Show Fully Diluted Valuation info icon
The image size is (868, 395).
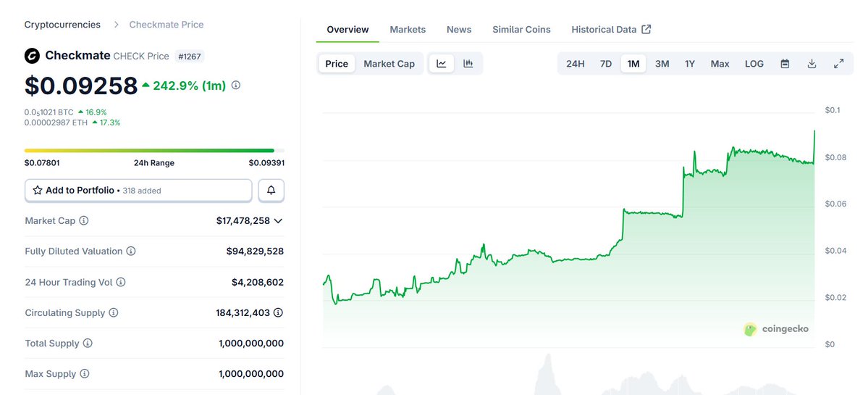pyautogui.click(x=131, y=251)
